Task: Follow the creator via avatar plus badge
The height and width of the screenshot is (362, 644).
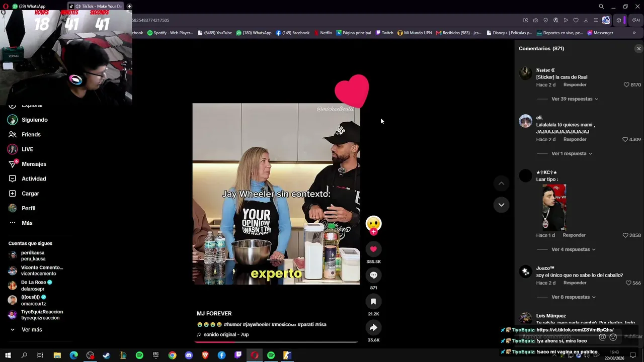Action: [373, 232]
